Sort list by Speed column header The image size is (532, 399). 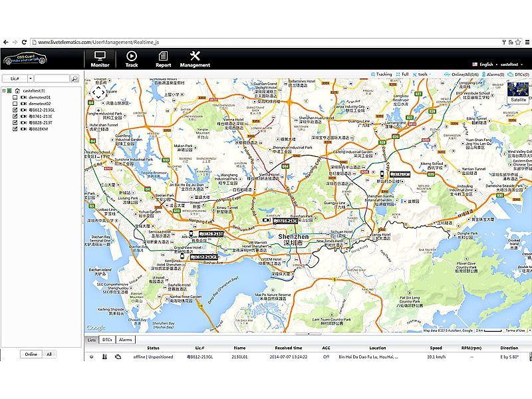tap(436, 348)
